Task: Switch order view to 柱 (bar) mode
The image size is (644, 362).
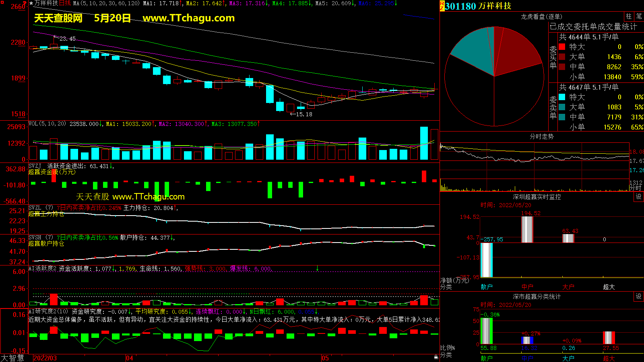Action: [x=629, y=16]
